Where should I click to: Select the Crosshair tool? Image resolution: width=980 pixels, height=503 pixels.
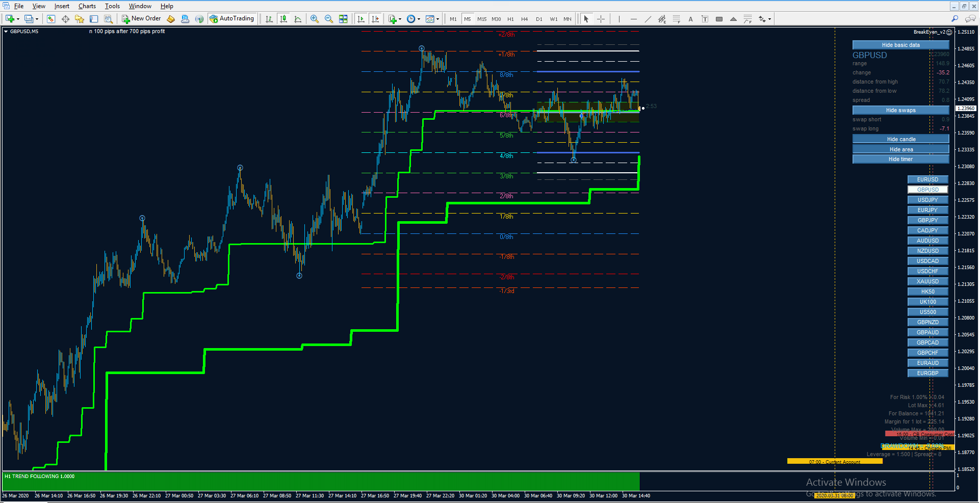(601, 19)
